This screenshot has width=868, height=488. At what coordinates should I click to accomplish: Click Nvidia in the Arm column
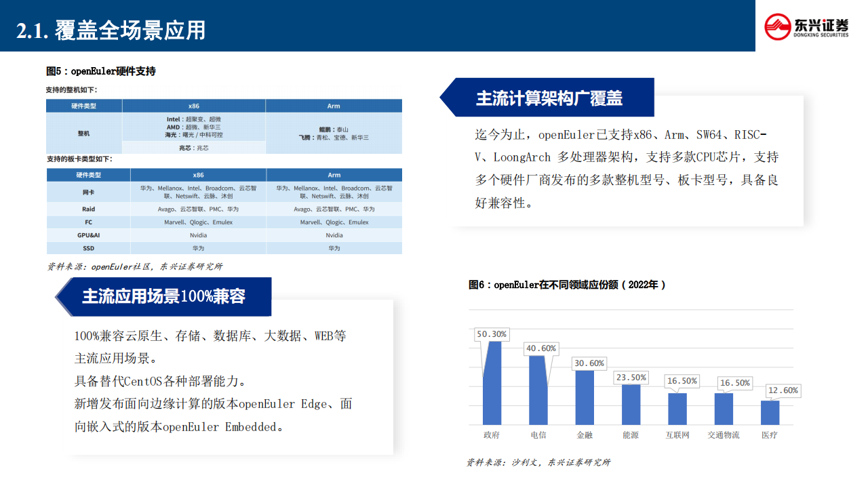[x=334, y=235]
